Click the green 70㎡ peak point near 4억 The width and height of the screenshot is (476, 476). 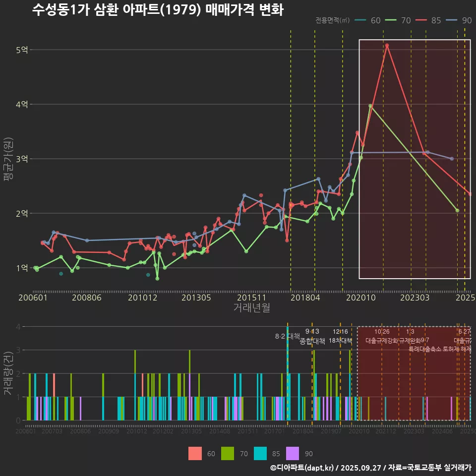370,106
